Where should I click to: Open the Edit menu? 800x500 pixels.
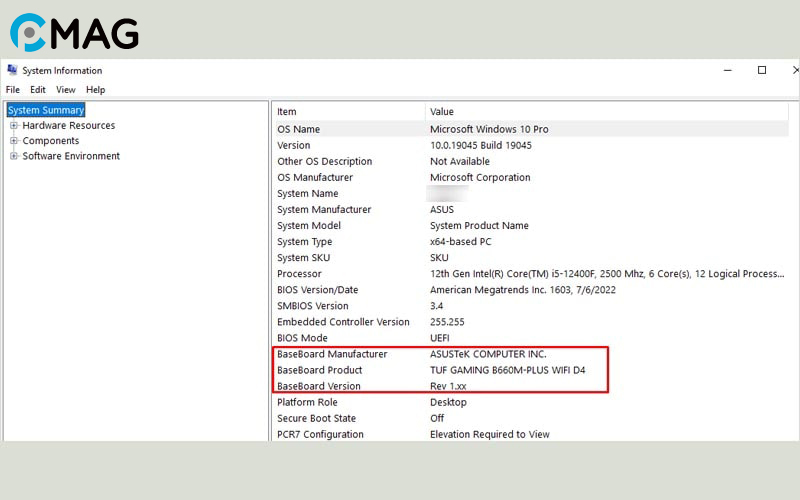38,90
